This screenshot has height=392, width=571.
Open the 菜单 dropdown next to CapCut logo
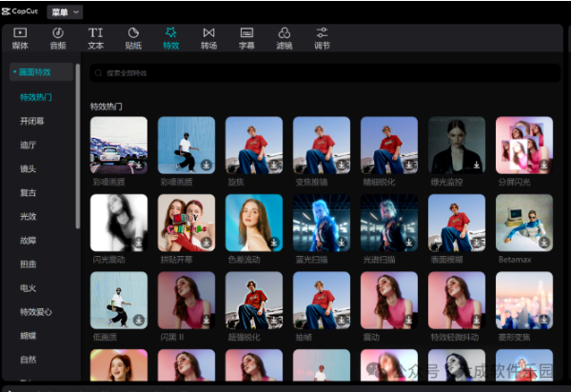click(65, 11)
